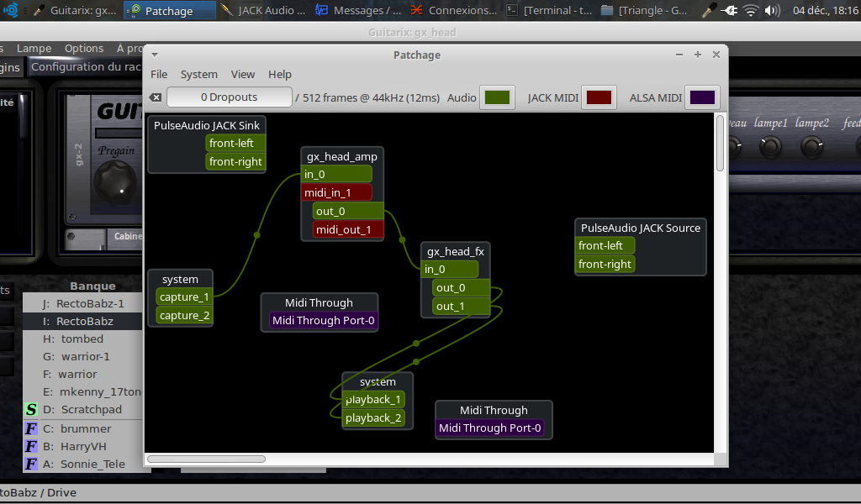
Task: Click the 0 Dropouts field
Action: [x=229, y=97]
